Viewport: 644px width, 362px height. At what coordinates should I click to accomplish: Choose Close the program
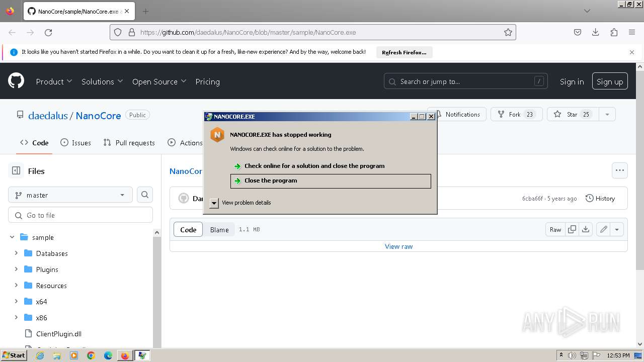click(x=331, y=180)
